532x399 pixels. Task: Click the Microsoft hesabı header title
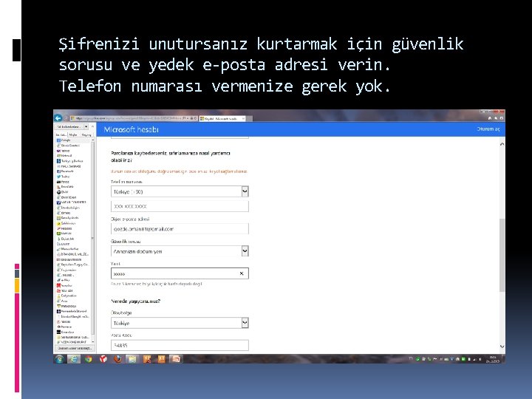pyautogui.click(x=132, y=129)
